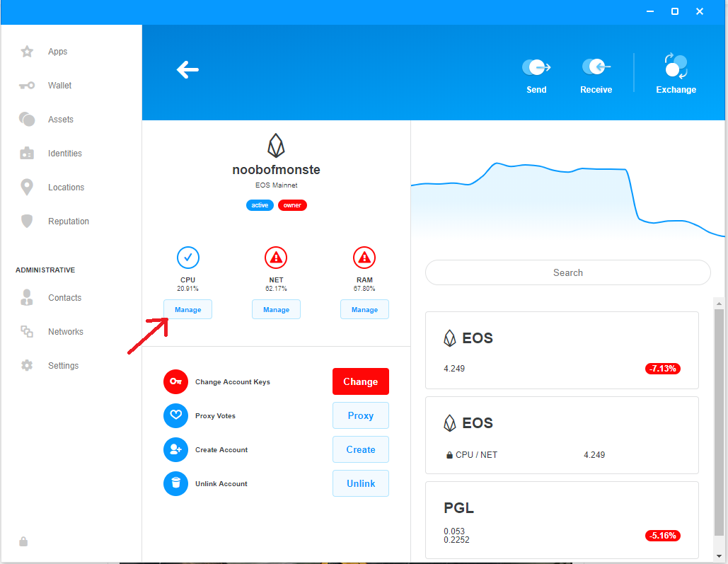Viewport: 728px width, 564px height.
Task: Click the price history chart
Action: point(567,200)
